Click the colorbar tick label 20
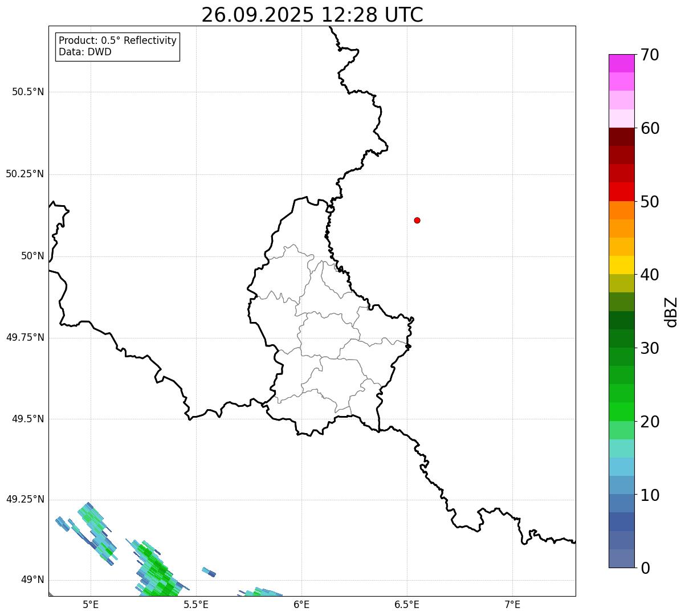 coord(650,422)
